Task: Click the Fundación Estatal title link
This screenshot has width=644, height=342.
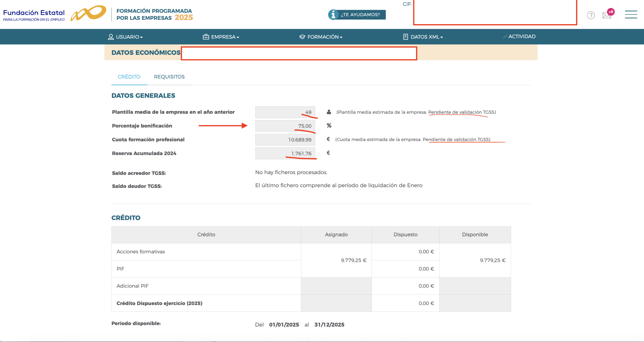Action: tap(34, 13)
